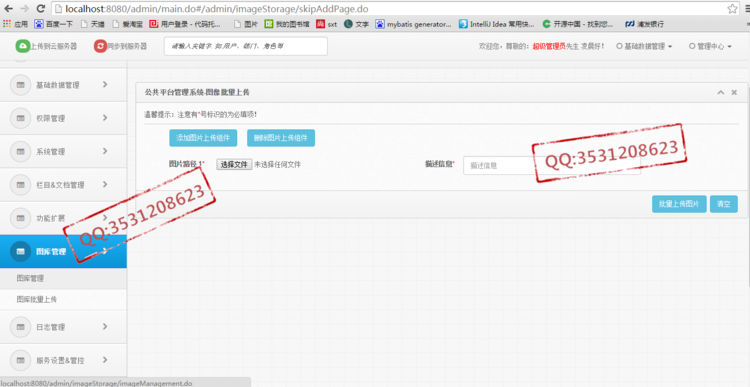Expand the 系统管理 sidebar chevron
This screenshot has height=387, width=750.
105,151
